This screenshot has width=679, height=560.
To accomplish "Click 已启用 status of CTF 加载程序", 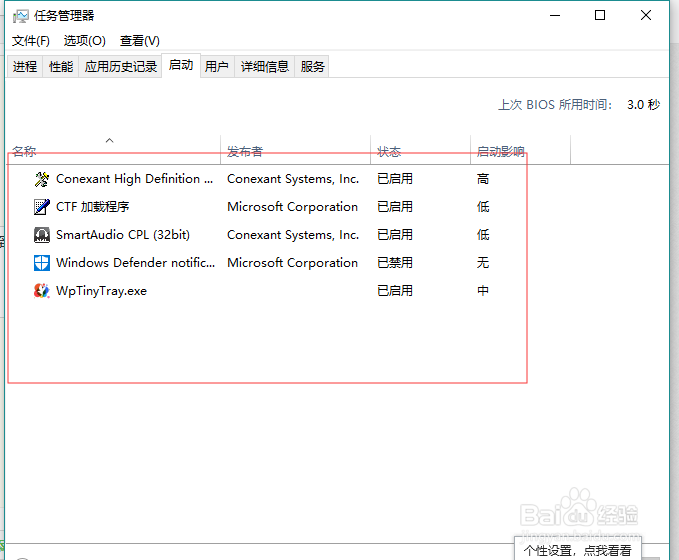I will [394, 207].
